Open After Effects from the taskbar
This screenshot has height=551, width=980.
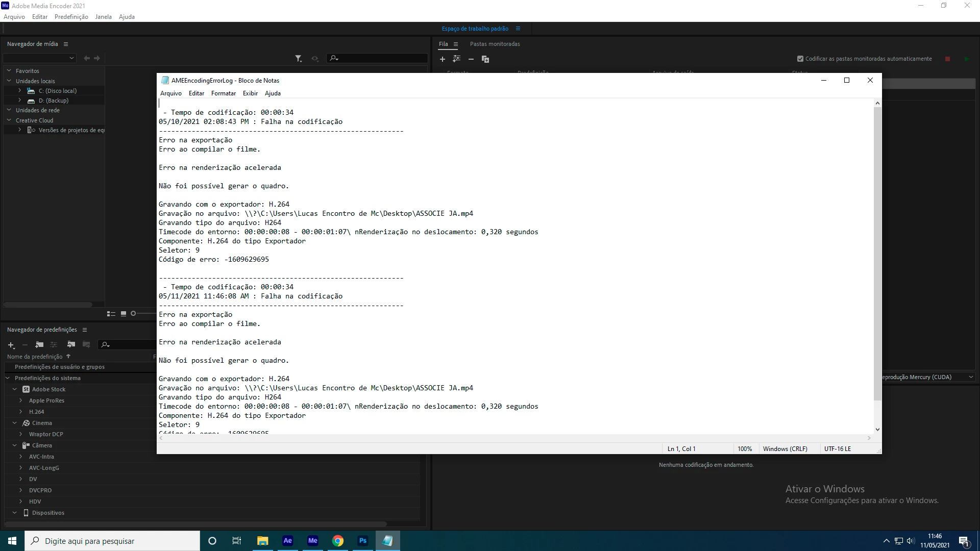click(288, 541)
